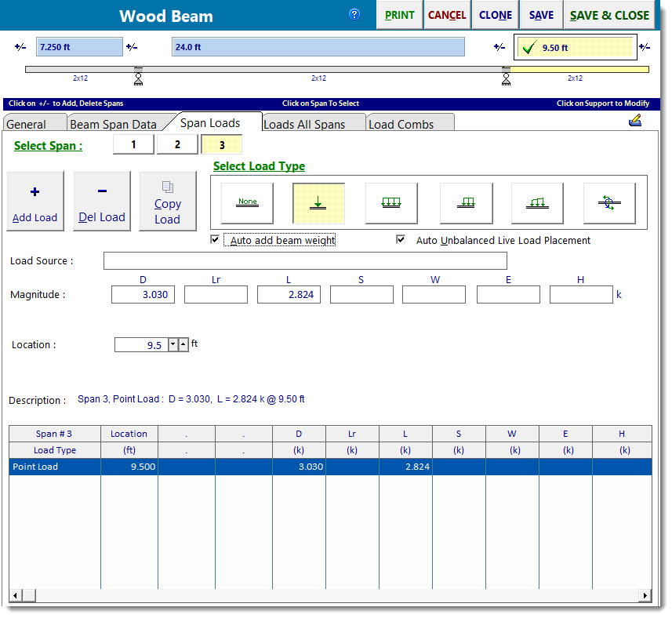672x618 pixels.
Task: Open the help question mark icon
Action: [354, 15]
